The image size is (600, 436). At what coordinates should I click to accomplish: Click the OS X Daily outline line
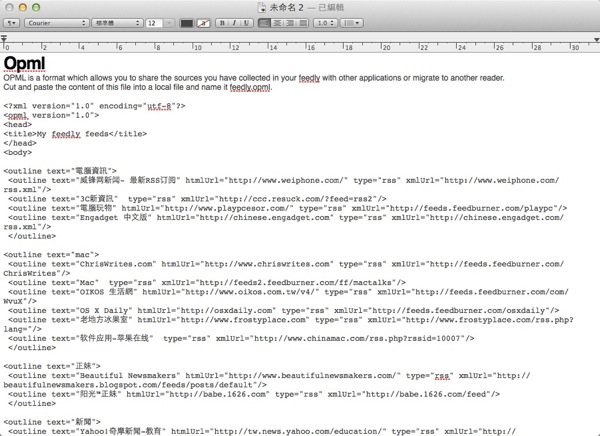pos(283,310)
